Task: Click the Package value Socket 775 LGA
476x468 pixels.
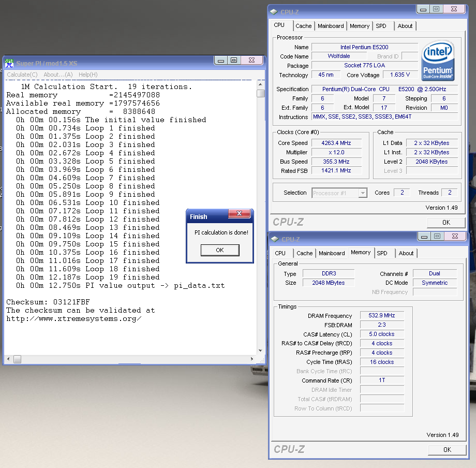Action: click(x=364, y=65)
